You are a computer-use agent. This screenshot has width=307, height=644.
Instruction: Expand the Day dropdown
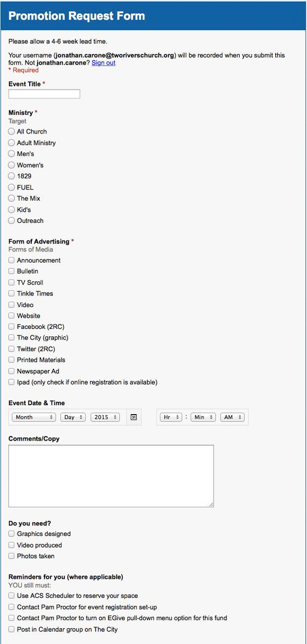click(x=73, y=417)
